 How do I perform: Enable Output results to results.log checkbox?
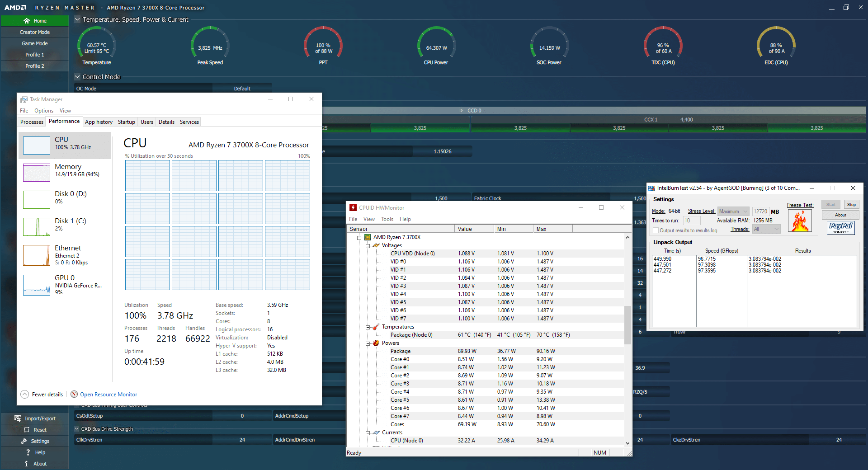(656, 230)
